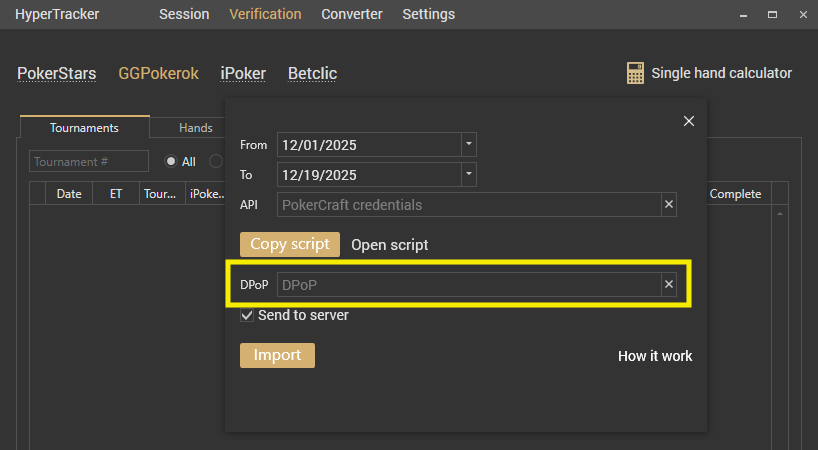Expand the From date dropdown
The width and height of the screenshot is (818, 450).
coord(468,145)
